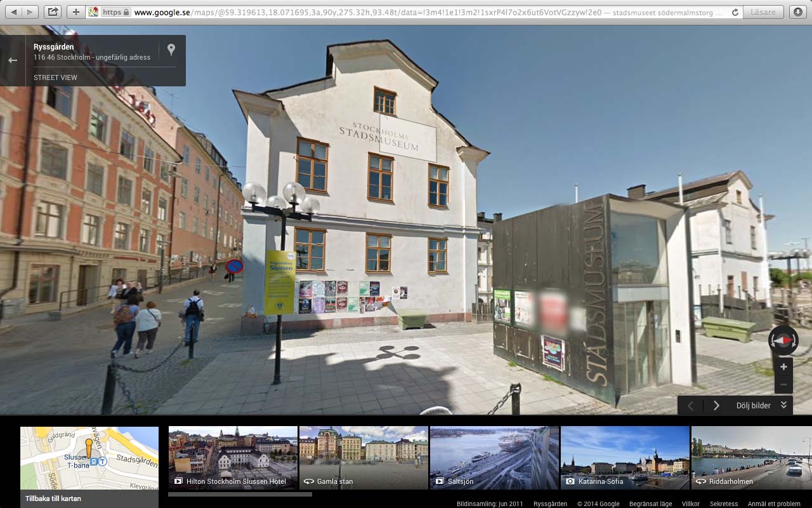The width and height of the screenshot is (812, 508).
Task: Collapse the image strip with Dölj bilder
Action: click(761, 405)
